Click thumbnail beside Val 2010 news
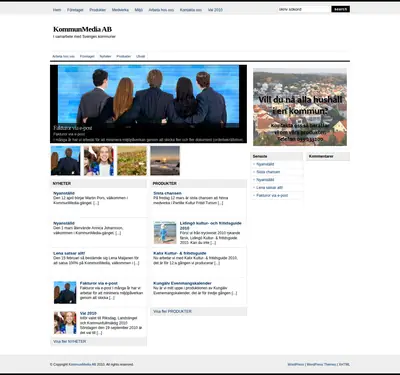This screenshot has width=400, height=375. coord(65,322)
